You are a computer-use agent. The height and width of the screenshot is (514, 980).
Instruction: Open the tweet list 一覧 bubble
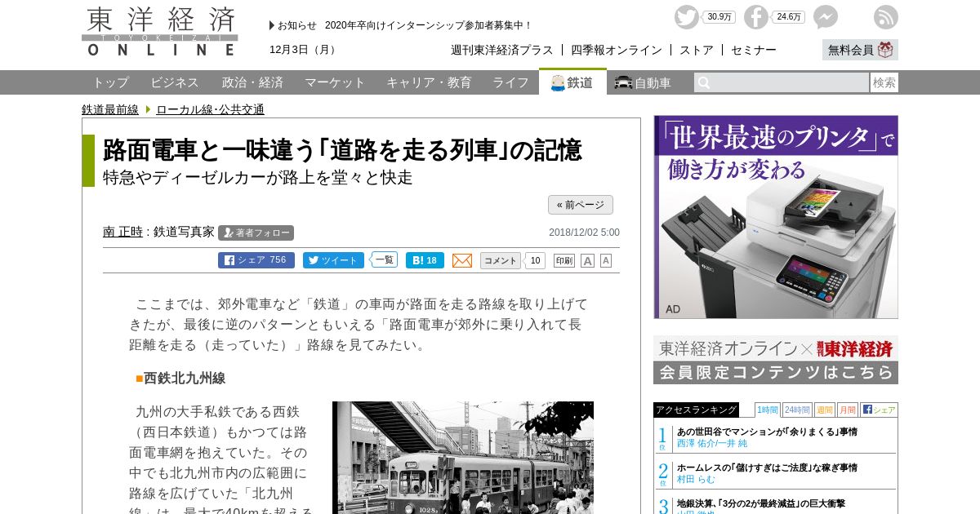click(x=384, y=260)
